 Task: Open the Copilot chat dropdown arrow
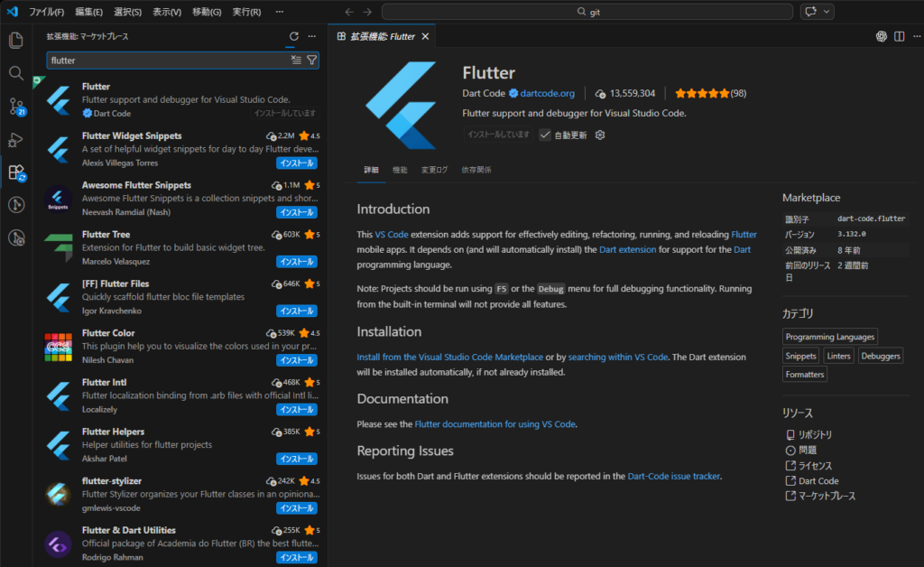(x=827, y=12)
